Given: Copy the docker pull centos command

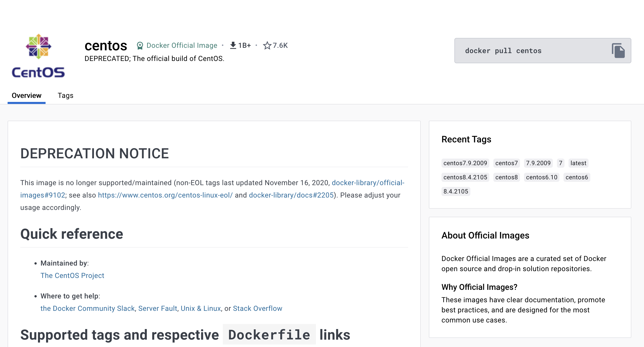Looking at the screenshot, I should point(618,51).
